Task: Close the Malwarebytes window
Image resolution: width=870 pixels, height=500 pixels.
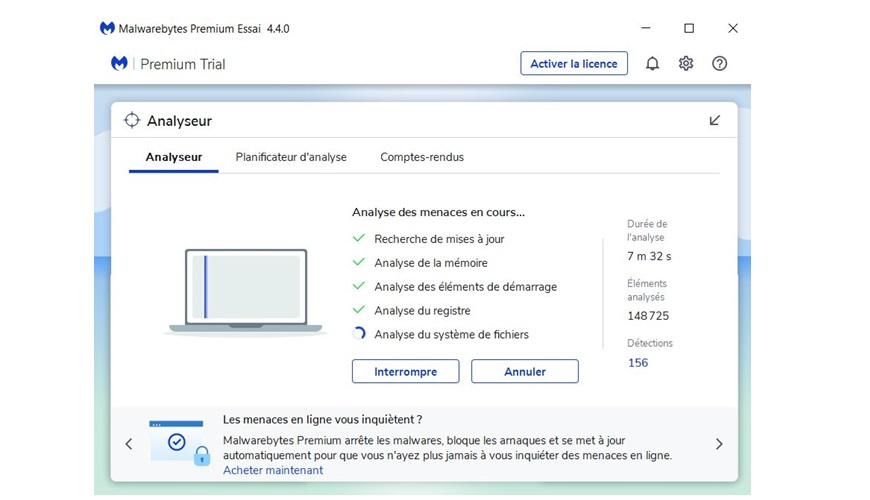Action: coord(733,28)
